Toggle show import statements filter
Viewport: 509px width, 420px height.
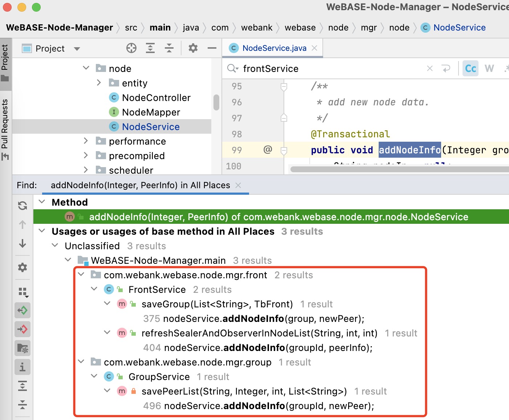click(x=23, y=348)
